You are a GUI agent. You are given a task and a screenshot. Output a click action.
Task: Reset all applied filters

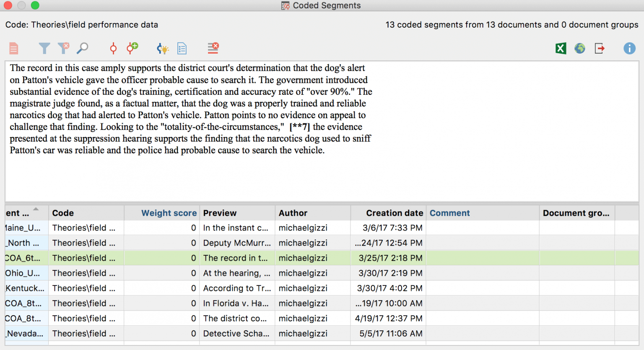[x=63, y=48]
